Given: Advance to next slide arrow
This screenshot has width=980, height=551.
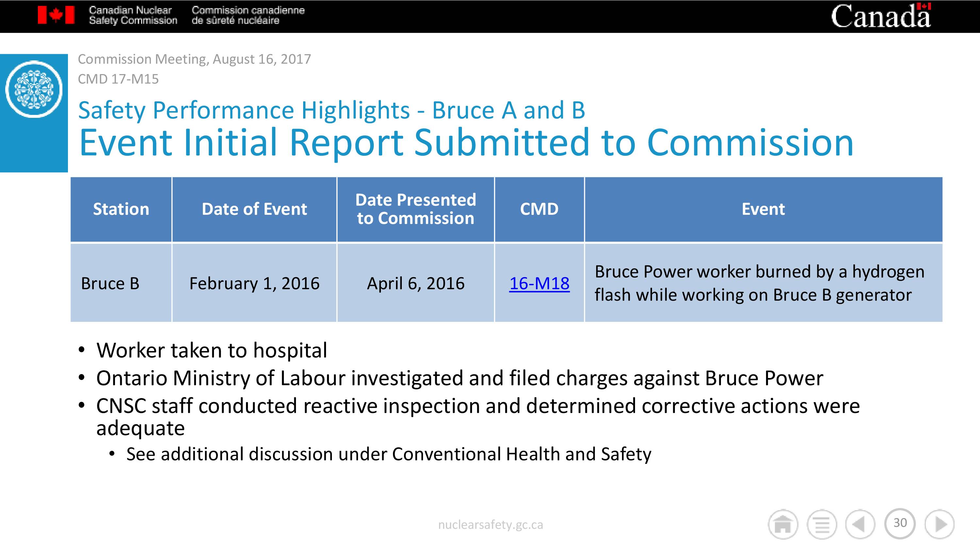Looking at the screenshot, I should [940, 524].
